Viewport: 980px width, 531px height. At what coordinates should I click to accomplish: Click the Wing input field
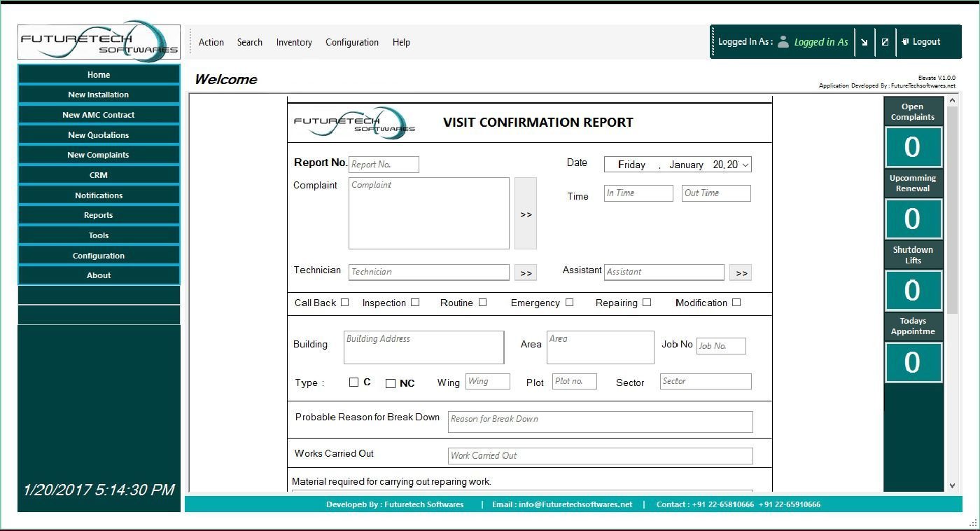point(488,382)
